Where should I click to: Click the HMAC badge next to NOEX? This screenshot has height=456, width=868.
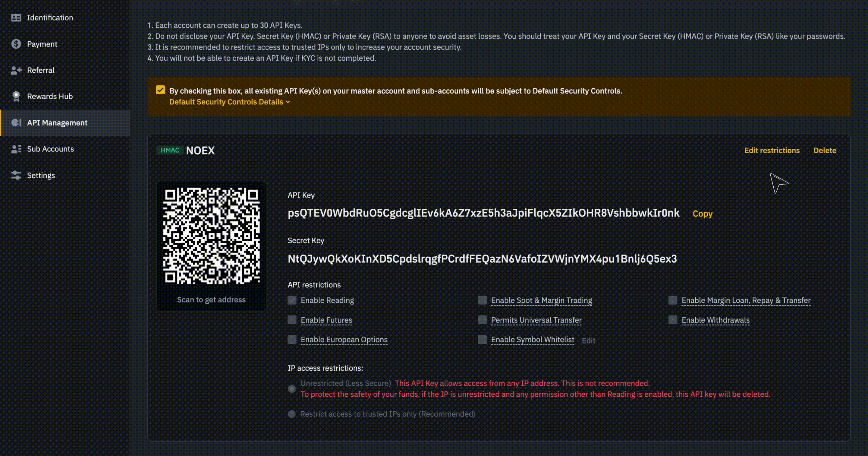pos(170,150)
